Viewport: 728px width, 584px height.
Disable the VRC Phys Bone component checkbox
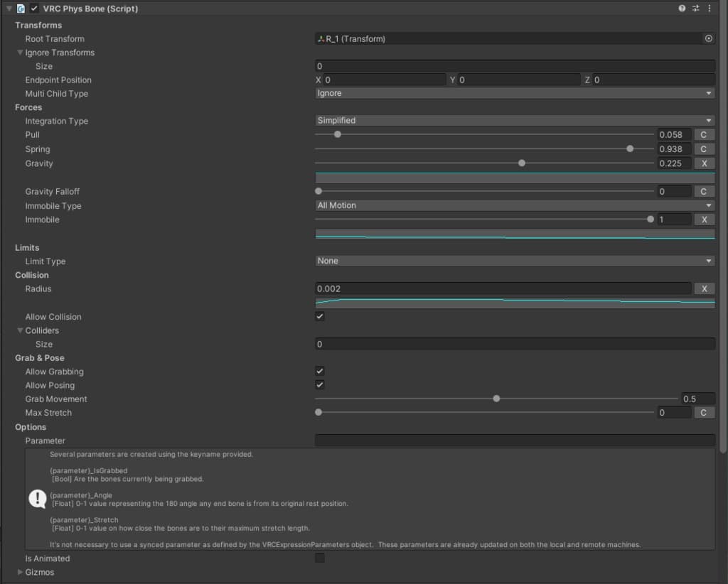(x=34, y=9)
